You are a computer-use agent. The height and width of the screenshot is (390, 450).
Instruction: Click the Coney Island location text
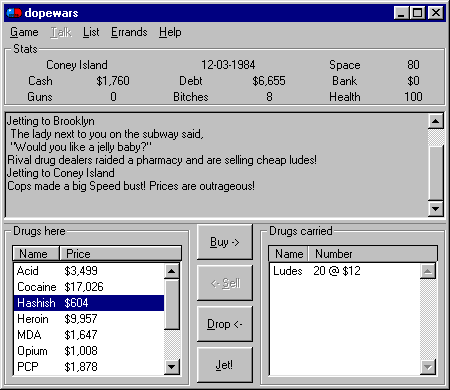click(x=77, y=65)
